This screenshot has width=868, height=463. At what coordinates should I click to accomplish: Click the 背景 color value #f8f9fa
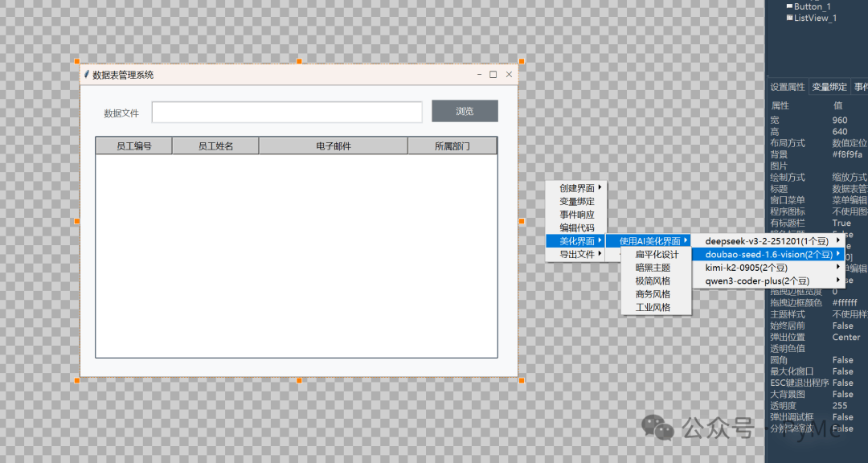(847, 154)
